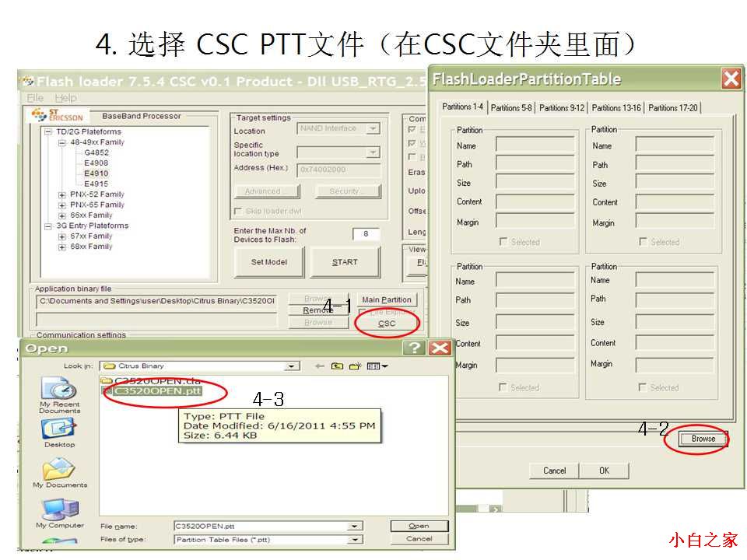Open My Documents in the places bar
This screenshot has width=747, height=560.
point(60,472)
